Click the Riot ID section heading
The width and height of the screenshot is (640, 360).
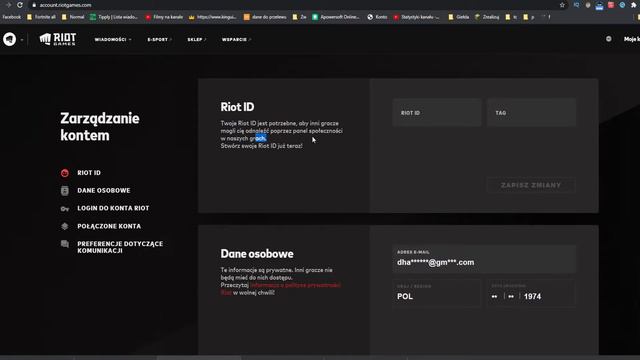click(237, 107)
